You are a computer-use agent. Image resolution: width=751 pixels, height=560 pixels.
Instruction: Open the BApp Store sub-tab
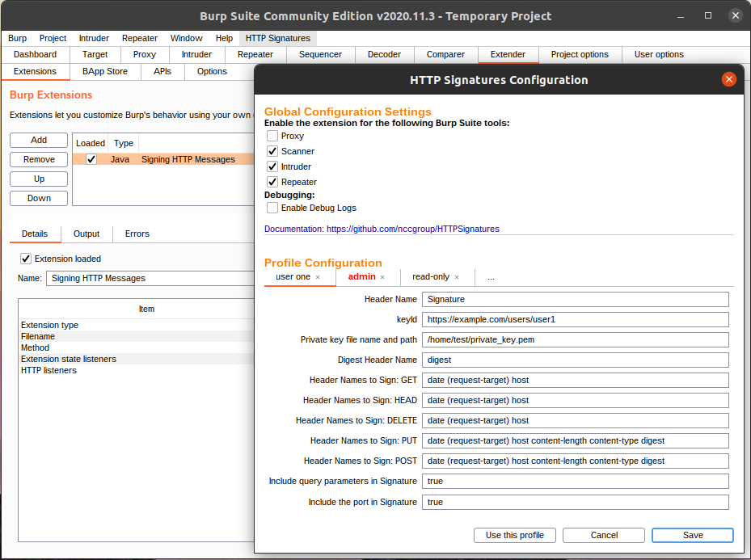(105, 71)
